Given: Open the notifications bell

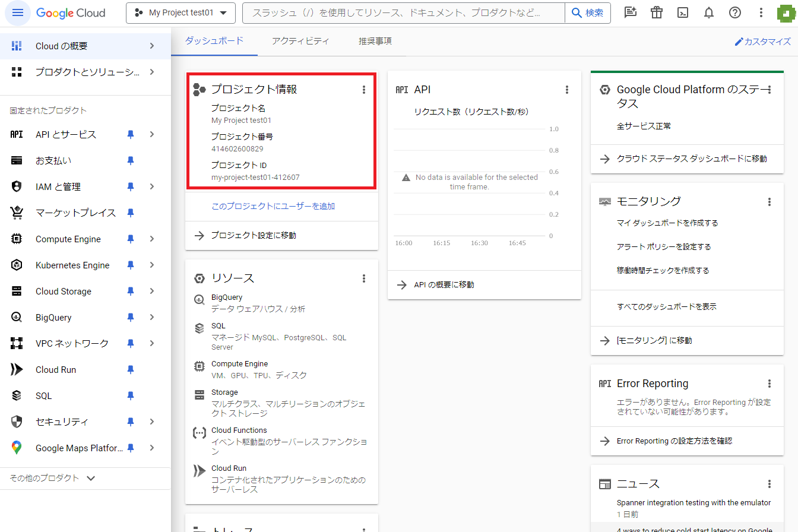Looking at the screenshot, I should click(x=708, y=13).
